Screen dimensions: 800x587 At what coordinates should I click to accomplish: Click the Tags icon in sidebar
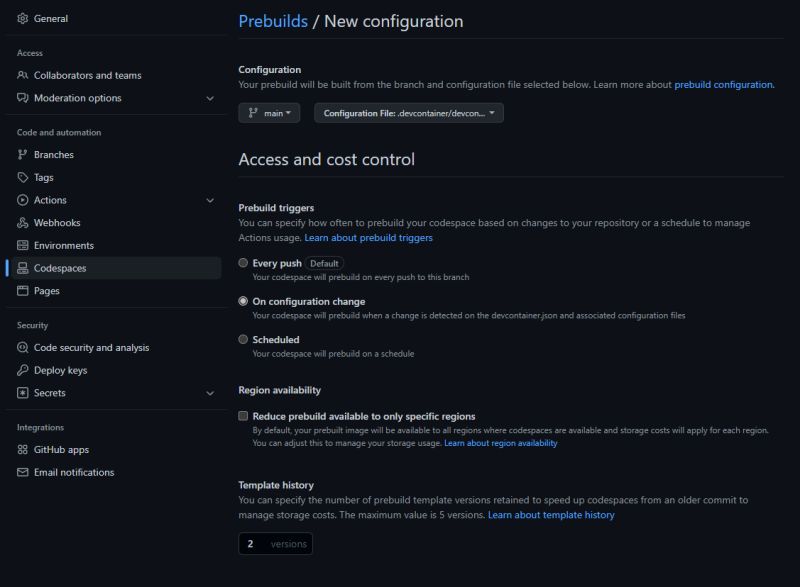click(22, 177)
